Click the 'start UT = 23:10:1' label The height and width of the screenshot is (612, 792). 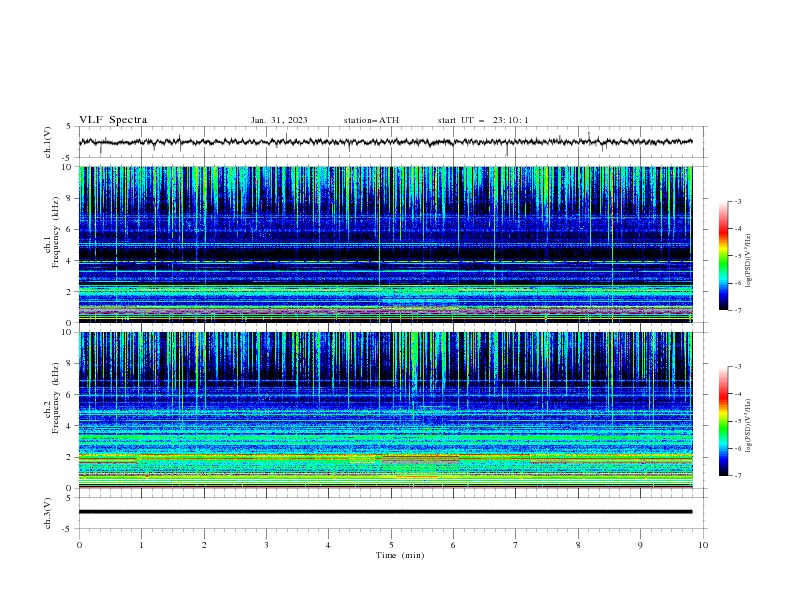(483, 120)
